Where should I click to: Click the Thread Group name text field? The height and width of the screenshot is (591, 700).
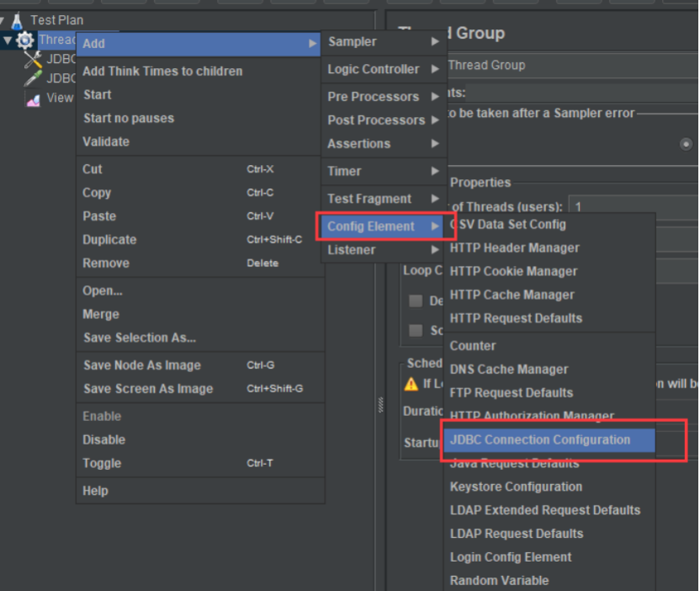(572, 65)
